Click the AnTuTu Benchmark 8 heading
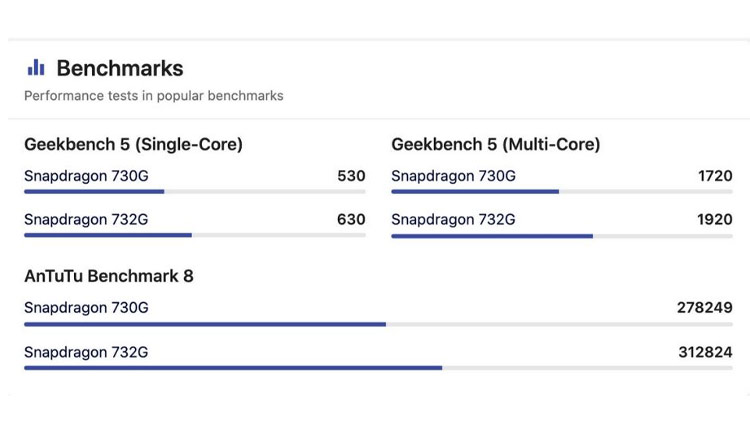750x430 pixels. [x=109, y=276]
